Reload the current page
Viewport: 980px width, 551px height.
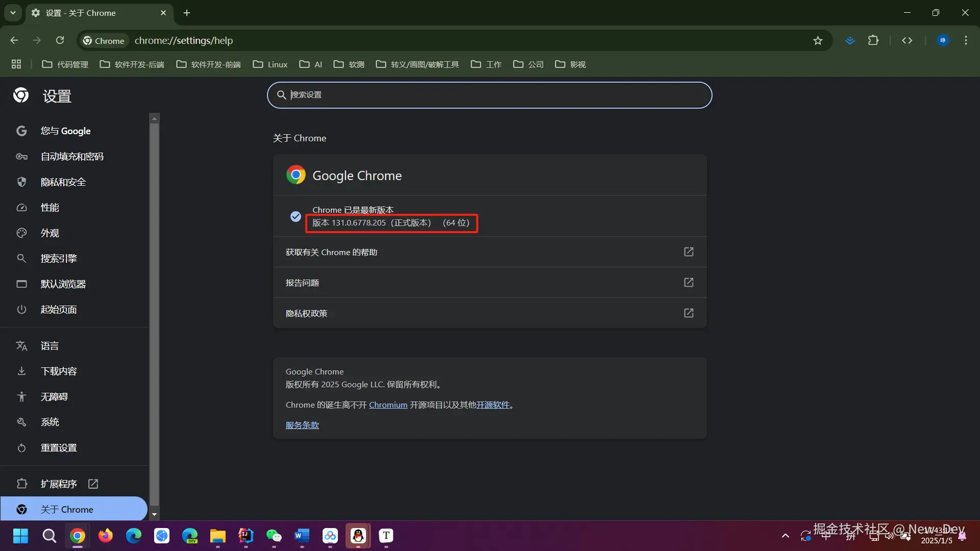click(60, 40)
